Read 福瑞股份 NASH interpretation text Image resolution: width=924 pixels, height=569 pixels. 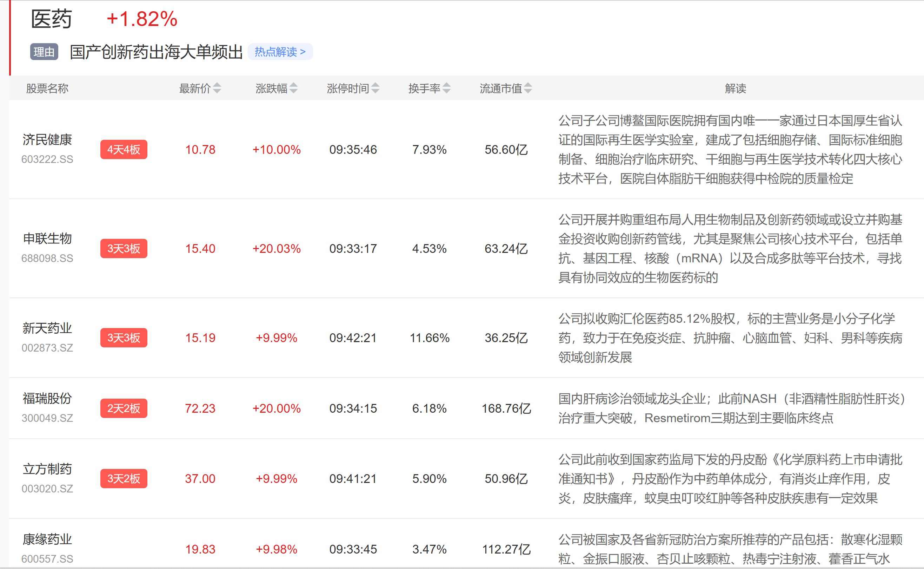tap(732, 408)
